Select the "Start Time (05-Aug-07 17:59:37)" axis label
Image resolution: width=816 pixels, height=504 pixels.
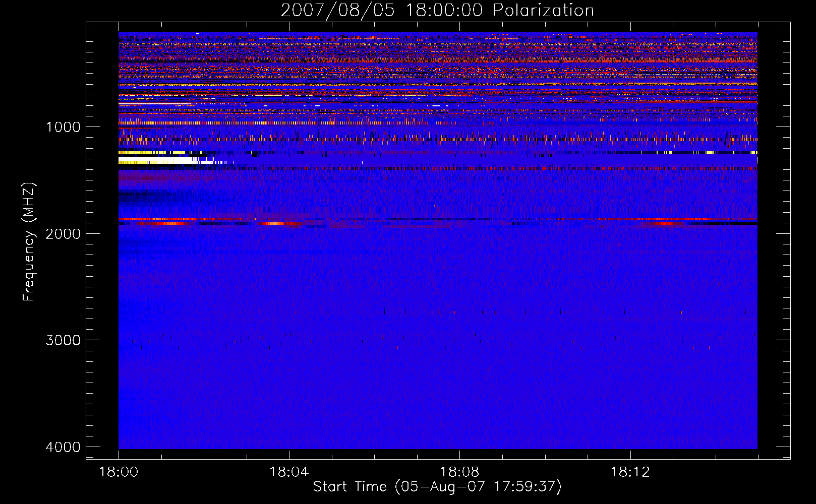pyautogui.click(x=437, y=487)
